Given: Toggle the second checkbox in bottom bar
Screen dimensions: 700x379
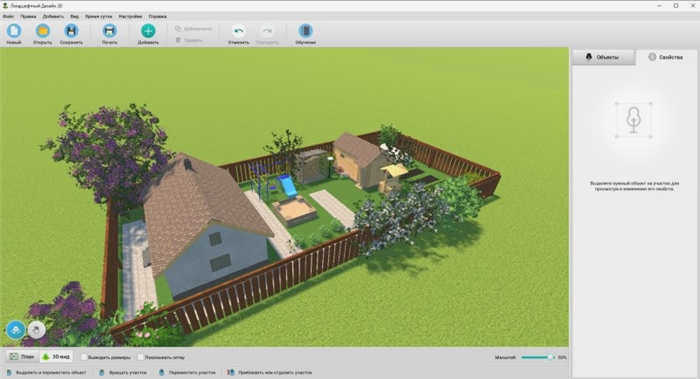Looking at the screenshot, I should [141, 357].
